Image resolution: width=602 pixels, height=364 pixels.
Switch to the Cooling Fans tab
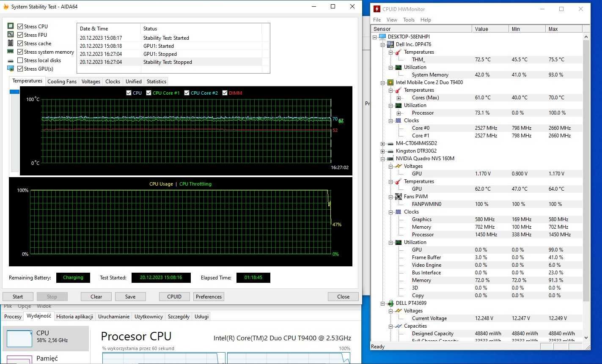tap(62, 81)
